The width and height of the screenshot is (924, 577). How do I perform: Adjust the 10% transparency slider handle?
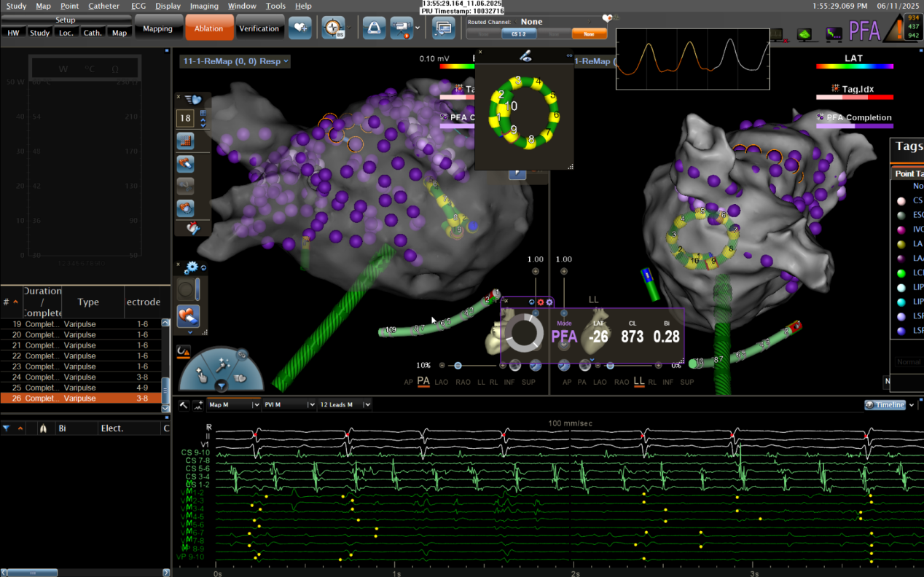458,366
